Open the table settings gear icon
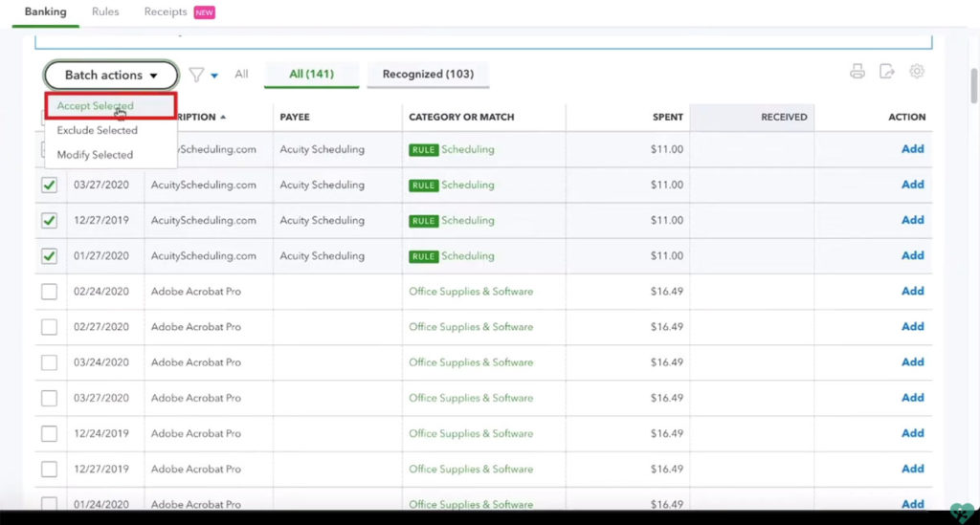980x525 pixels. click(917, 72)
